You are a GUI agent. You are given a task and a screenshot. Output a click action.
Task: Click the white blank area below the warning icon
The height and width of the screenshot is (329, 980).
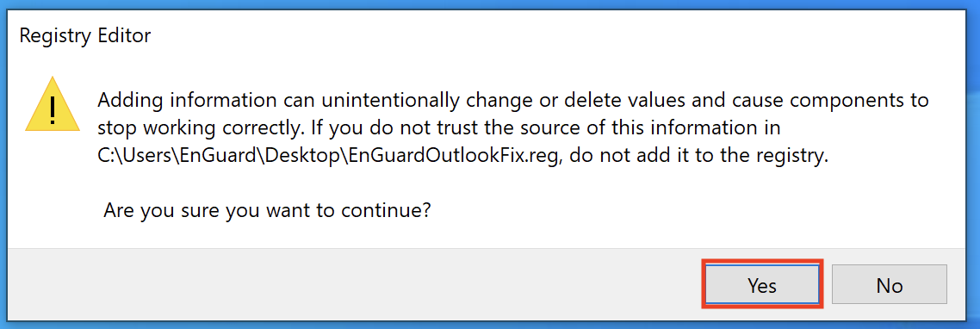(53, 188)
